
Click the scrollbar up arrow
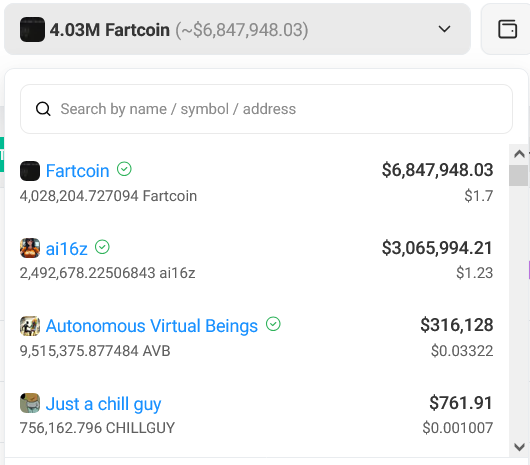point(519,154)
